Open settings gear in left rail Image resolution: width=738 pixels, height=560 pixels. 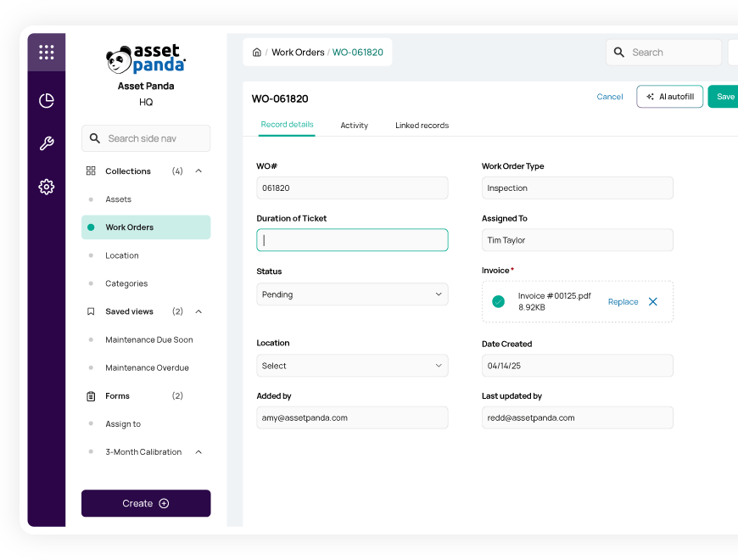coord(47,187)
